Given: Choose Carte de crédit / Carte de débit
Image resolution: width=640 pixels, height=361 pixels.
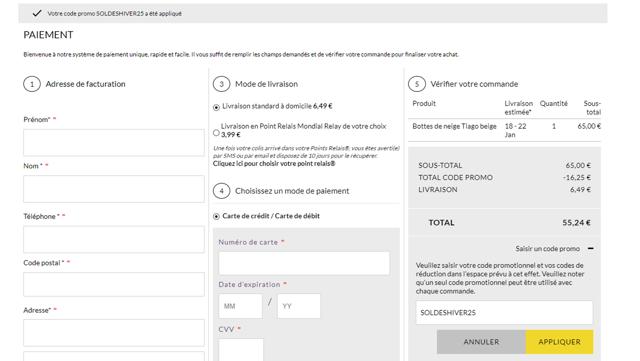Looking at the screenshot, I should 216,216.
